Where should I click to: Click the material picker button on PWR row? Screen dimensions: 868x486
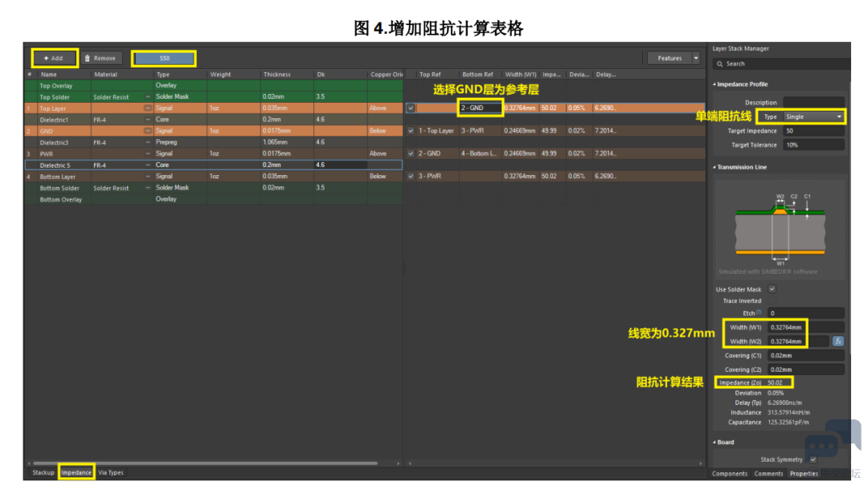click(x=148, y=153)
